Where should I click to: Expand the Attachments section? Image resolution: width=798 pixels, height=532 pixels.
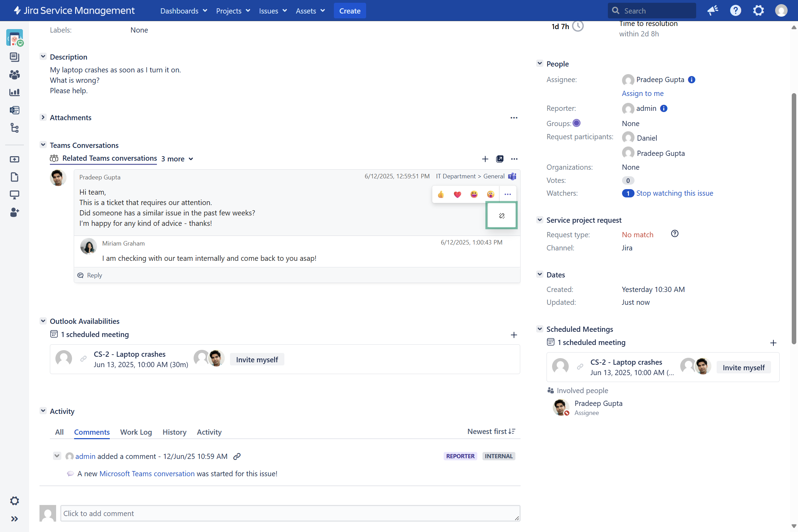click(x=43, y=117)
